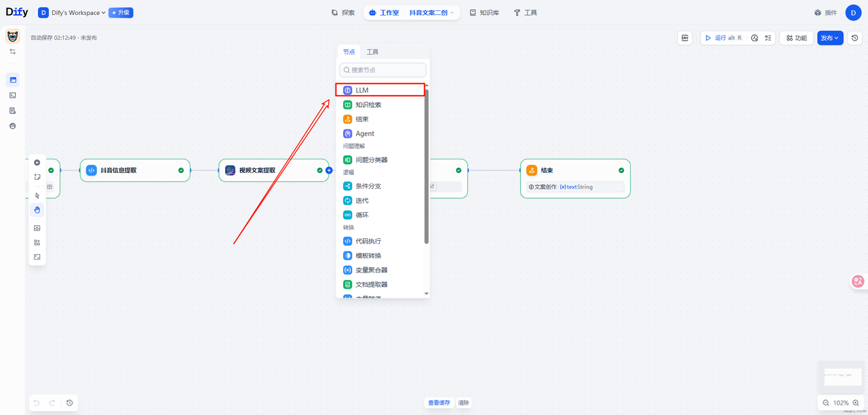Viewport: 868px width, 415px height.
Task: Expand the 抖音文案二创 app name dropdown
Action: pos(432,13)
